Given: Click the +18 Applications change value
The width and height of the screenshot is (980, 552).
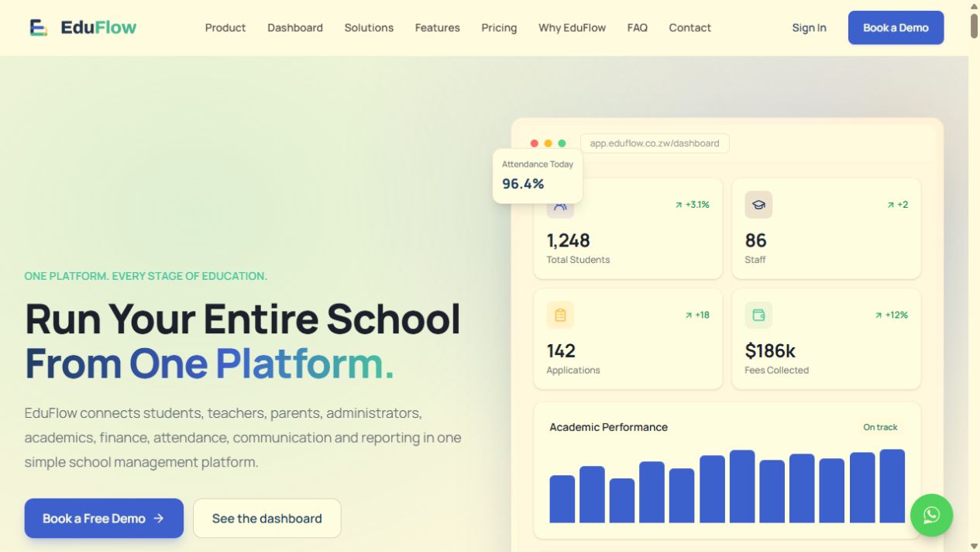Looking at the screenshot, I should point(702,315).
